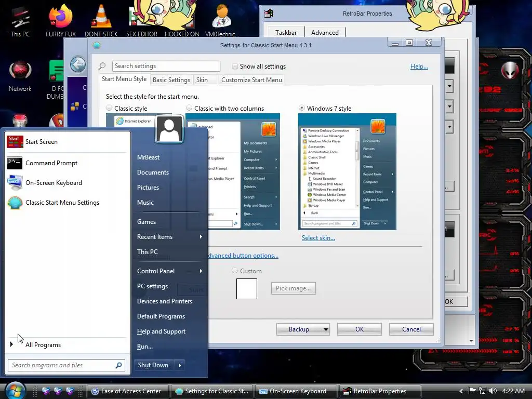This screenshot has width=532, height=399.
Task: Click the search magnifier in start menu
Action: [119, 365]
